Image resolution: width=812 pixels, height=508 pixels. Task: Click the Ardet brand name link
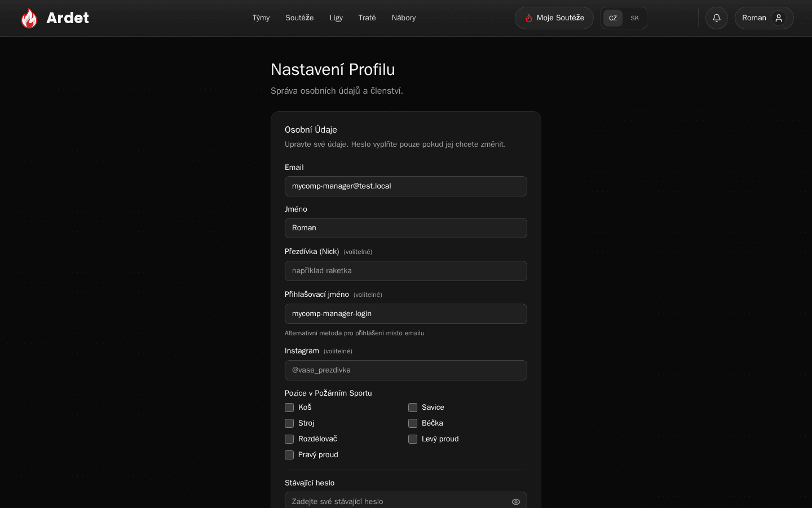click(68, 18)
